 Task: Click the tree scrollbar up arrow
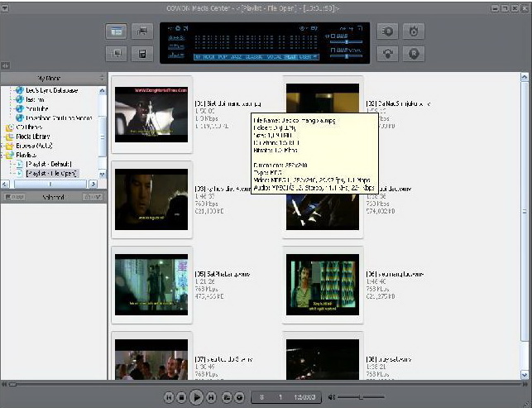click(x=102, y=91)
